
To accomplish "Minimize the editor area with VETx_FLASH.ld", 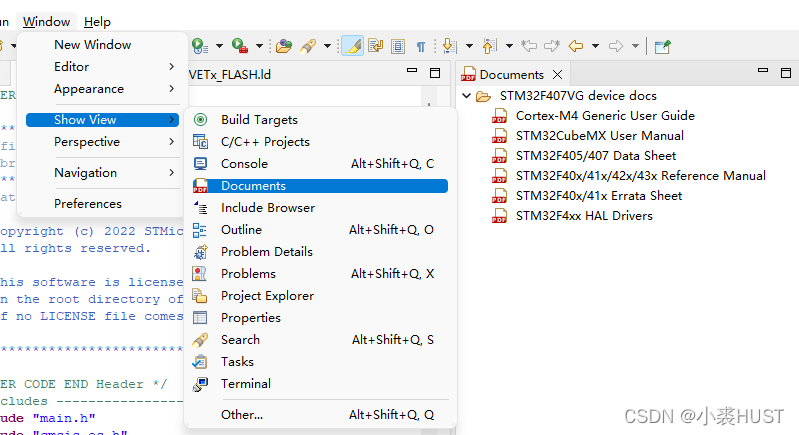I will 412,71.
